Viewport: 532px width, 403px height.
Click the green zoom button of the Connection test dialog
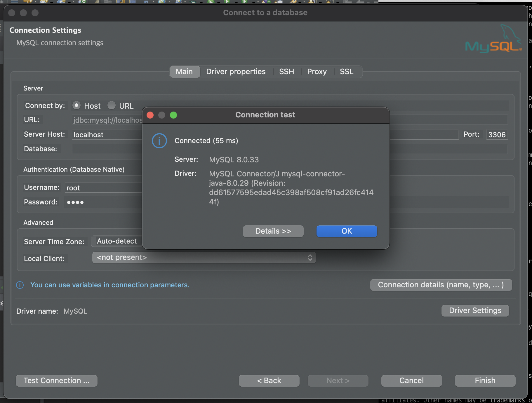point(173,115)
